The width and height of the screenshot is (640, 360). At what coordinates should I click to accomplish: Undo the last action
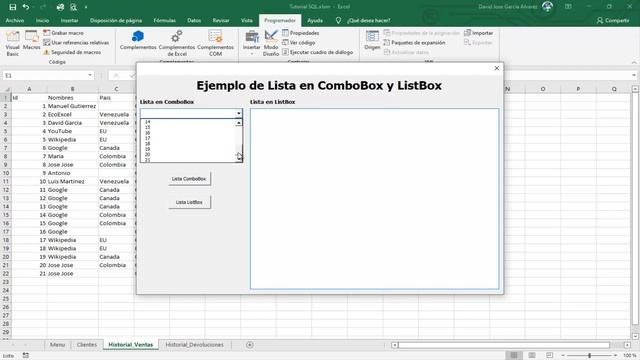coord(26,7)
